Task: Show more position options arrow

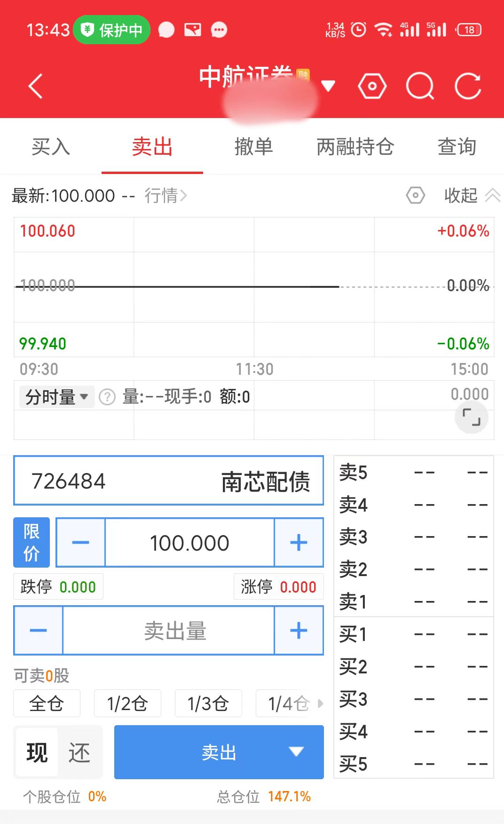Action: click(321, 704)
